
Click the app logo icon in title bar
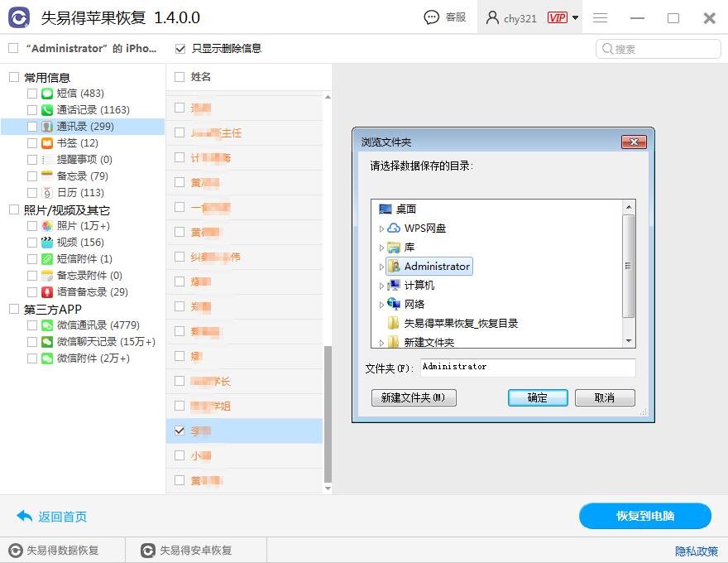pyautogui.click(x=19, y=17)
